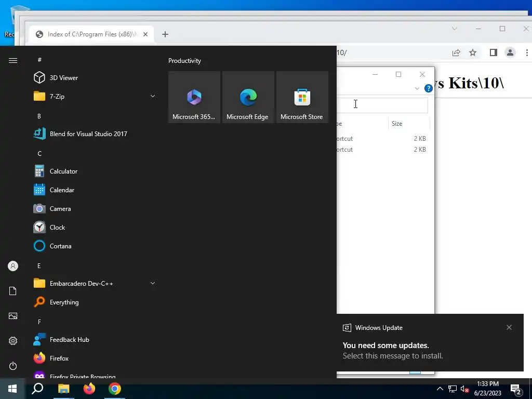532x399 pixels.
Task: Open the network icon in system tray
Action: [453, 389]
